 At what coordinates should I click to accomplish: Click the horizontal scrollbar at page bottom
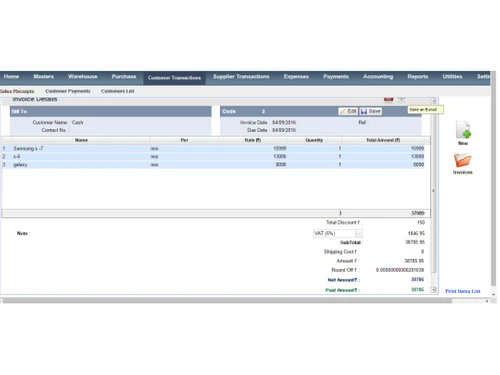[227, 301]
